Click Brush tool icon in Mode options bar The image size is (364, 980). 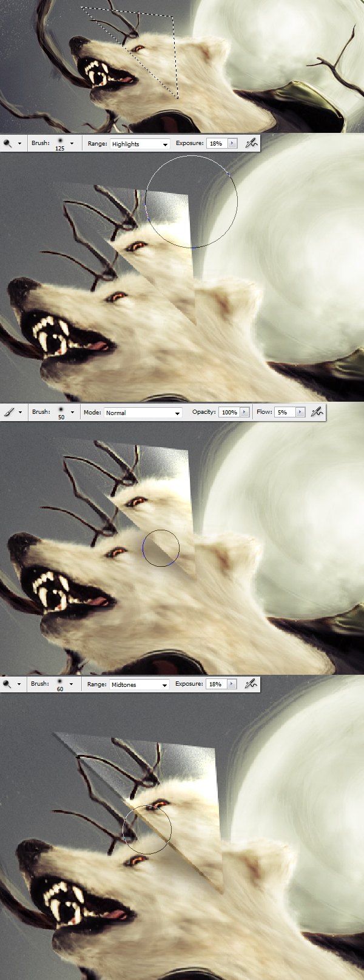coord(8,412)
